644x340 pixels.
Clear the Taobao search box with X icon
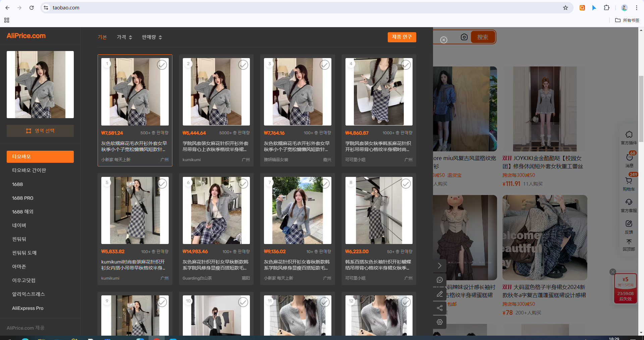pyautogui.click(x=444, y=40)
